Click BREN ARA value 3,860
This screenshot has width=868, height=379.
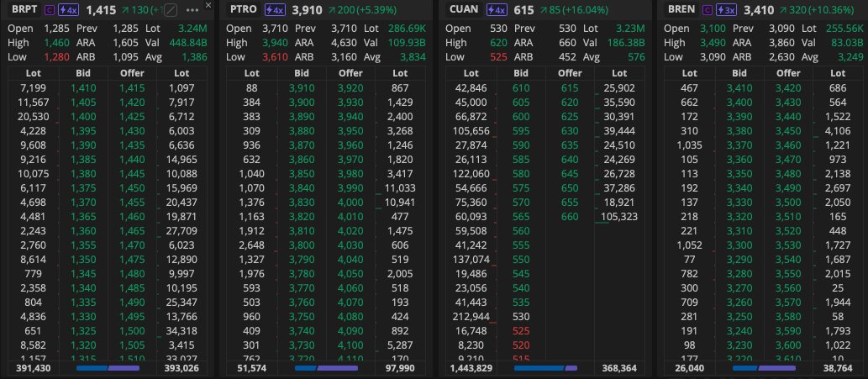tap(781, 43)
